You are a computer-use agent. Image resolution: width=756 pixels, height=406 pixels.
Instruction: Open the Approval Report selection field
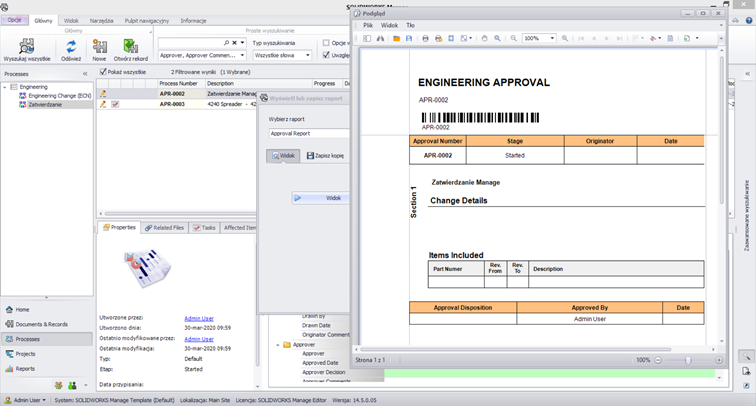click(x=309, y=134)
